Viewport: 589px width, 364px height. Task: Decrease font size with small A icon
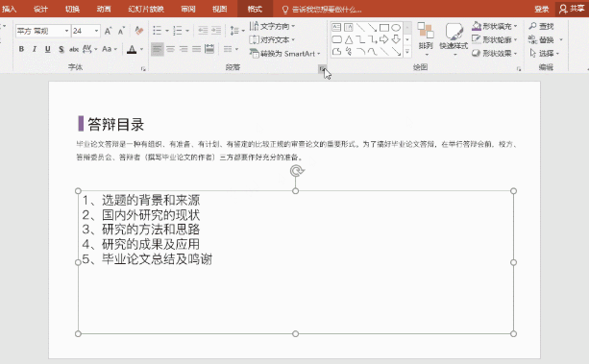[x=121, y=31]
